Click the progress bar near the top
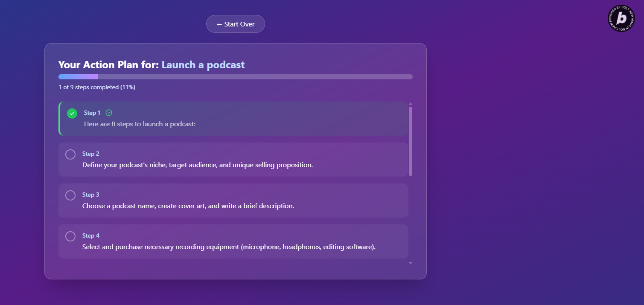The image size is (644, 305). (x=235, y=76)
